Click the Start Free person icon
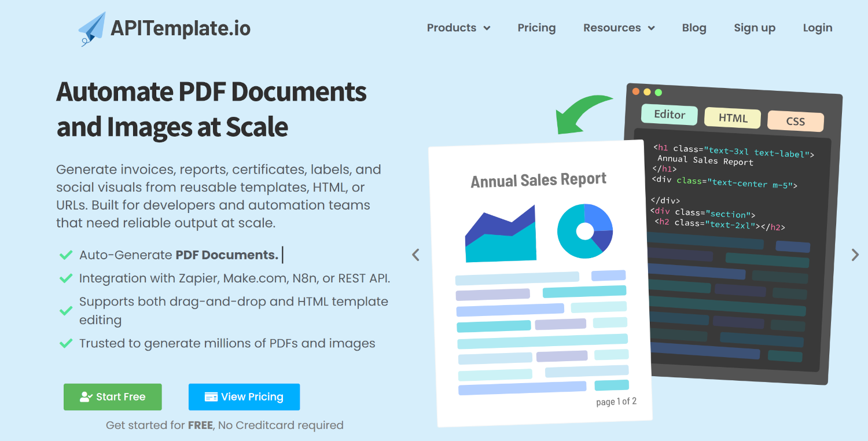Image resolution: width=868 pixels, height=441 pixels. point(87,397)
